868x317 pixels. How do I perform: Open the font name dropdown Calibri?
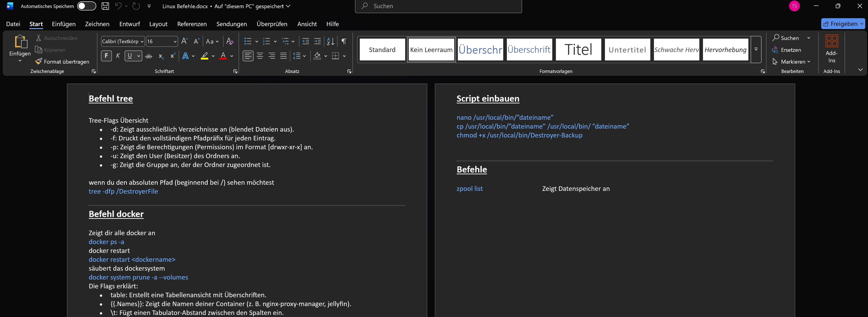coord(142,42)
